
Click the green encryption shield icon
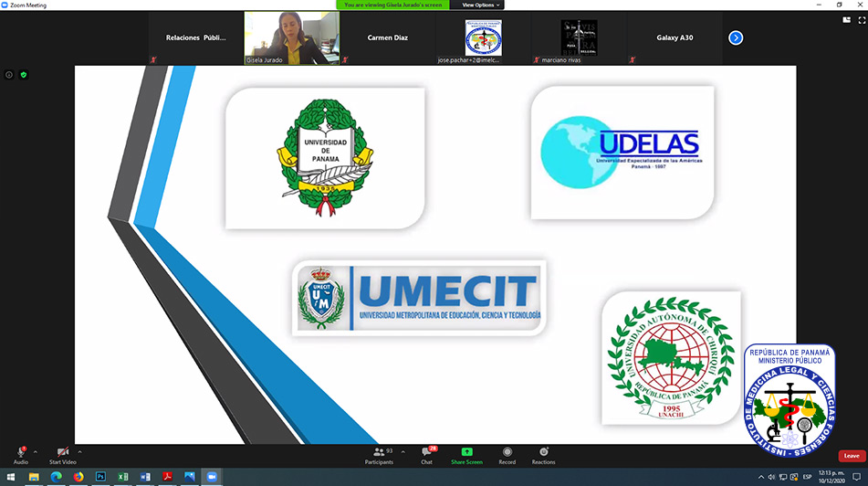pos(23,75)
